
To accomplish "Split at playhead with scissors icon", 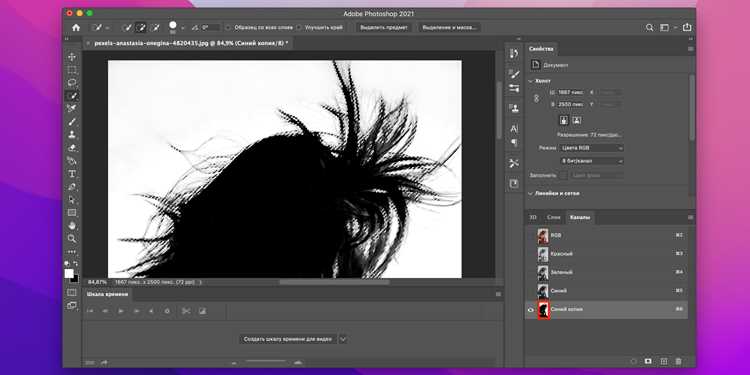I will [x=186, y=311].
